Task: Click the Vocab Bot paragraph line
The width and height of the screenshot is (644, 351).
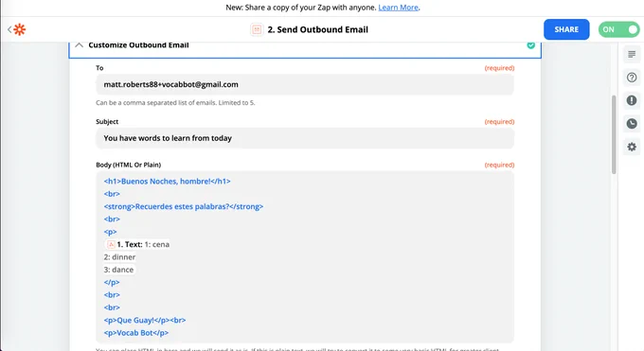Action: coord(136,333)
